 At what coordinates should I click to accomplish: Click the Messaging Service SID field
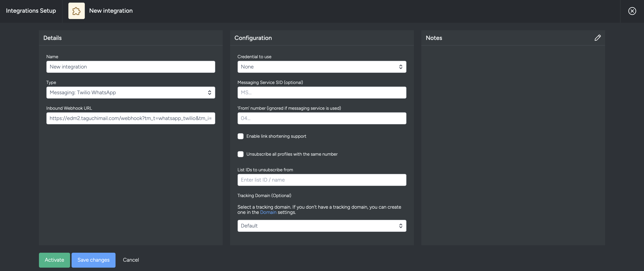[322, 93]
